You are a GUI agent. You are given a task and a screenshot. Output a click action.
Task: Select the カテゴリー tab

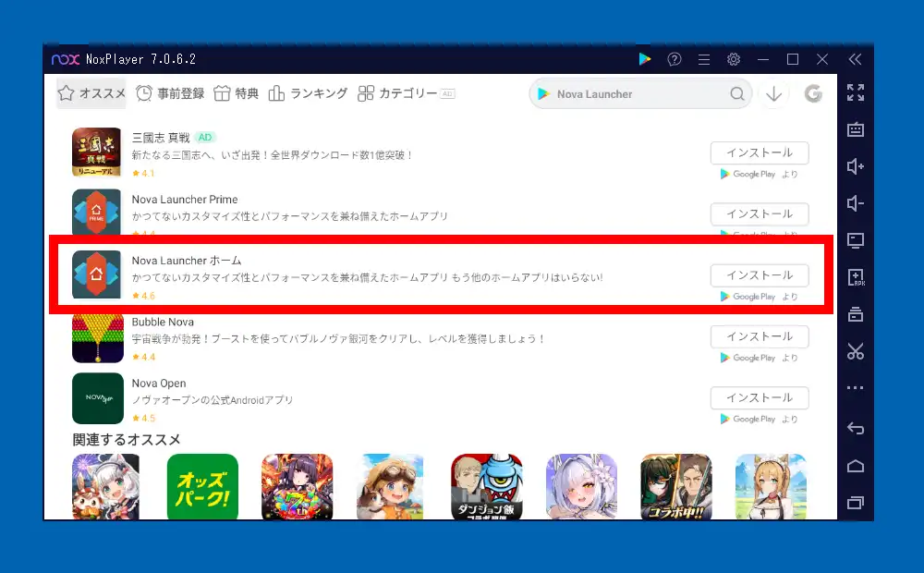(406, 93)
